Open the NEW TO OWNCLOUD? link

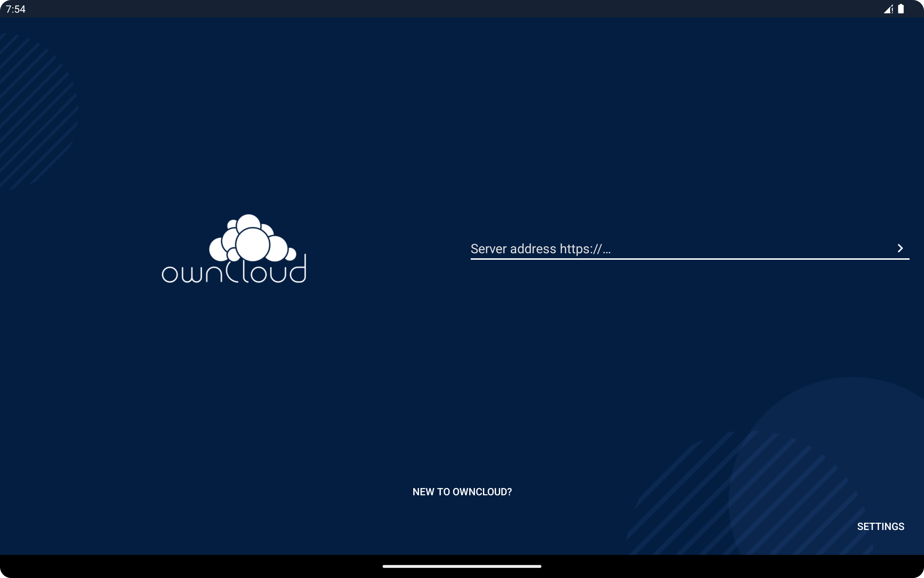tap(462, 492)
